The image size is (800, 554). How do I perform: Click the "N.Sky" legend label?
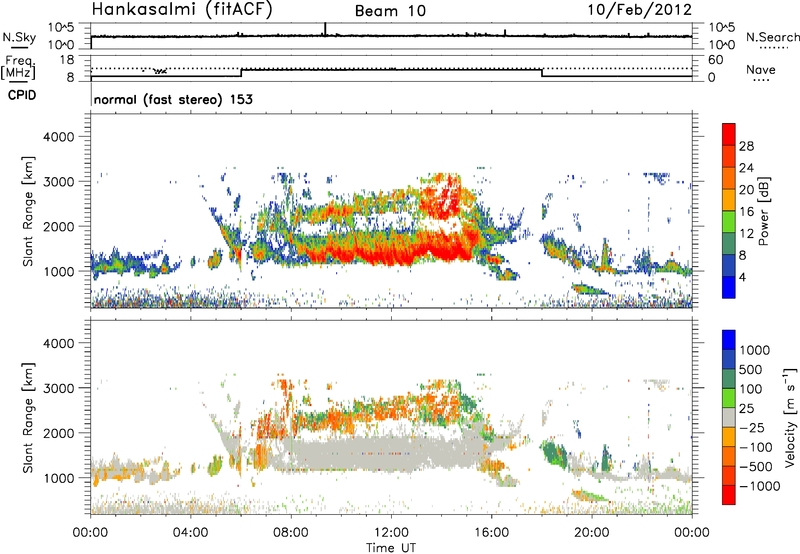(19, 37)
